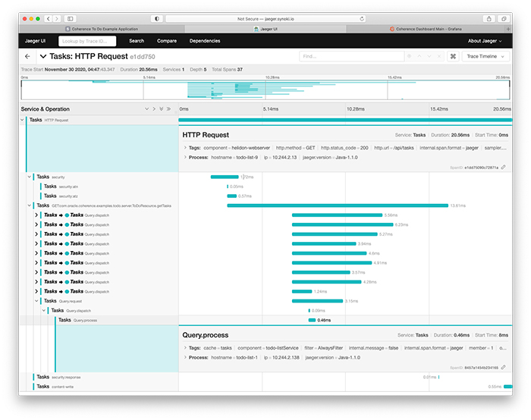Image resolution: width=531 pixels, height=420 pixels.
Task: Click the browser back arrow button
Action: (x=49, y=19)
